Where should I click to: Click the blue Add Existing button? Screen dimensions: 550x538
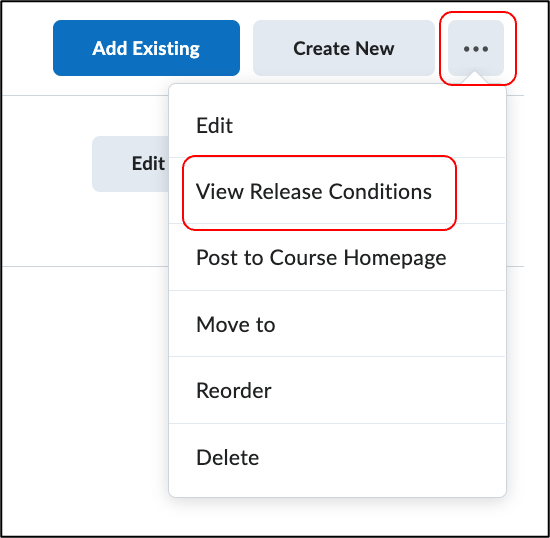(146, 48)
